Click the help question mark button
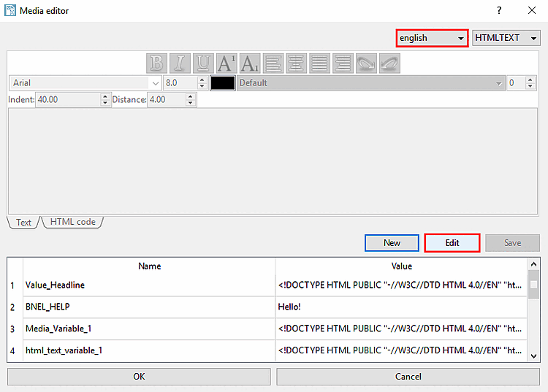 pos(499,10)
